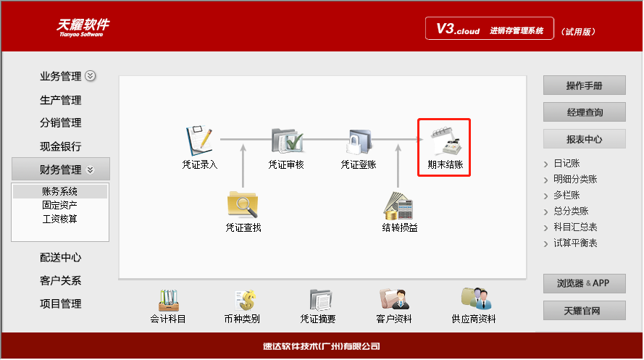Open the 明细分类账 report link
Screen dimensions: 644x360
pos(575,179)
